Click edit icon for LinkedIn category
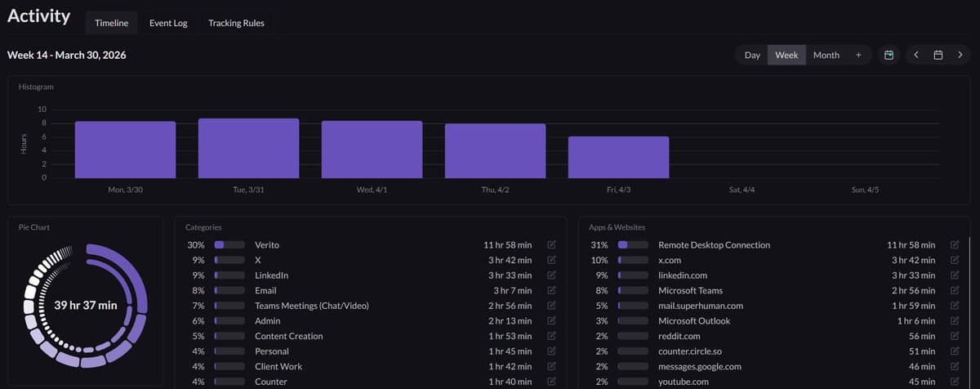 pos(551,275)
